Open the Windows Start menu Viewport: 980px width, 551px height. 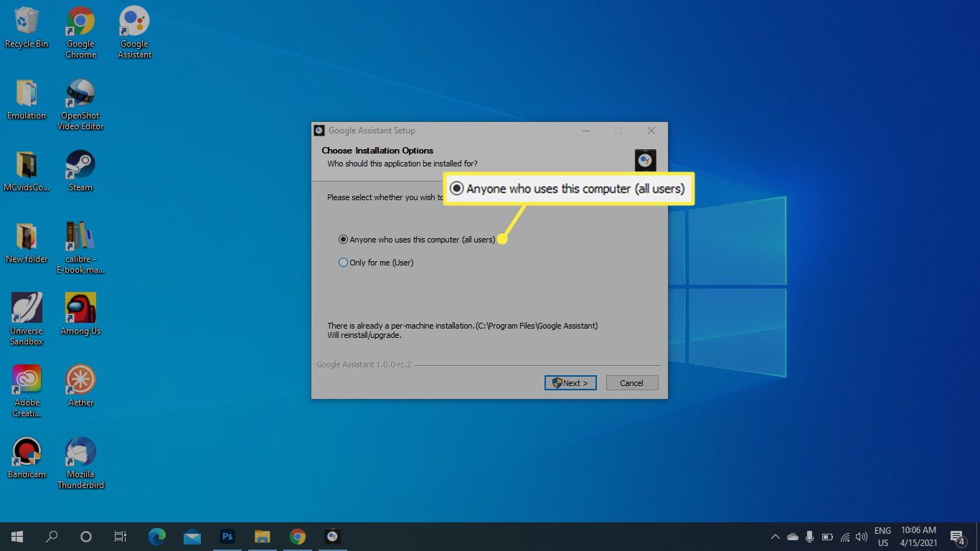[17, 537]
